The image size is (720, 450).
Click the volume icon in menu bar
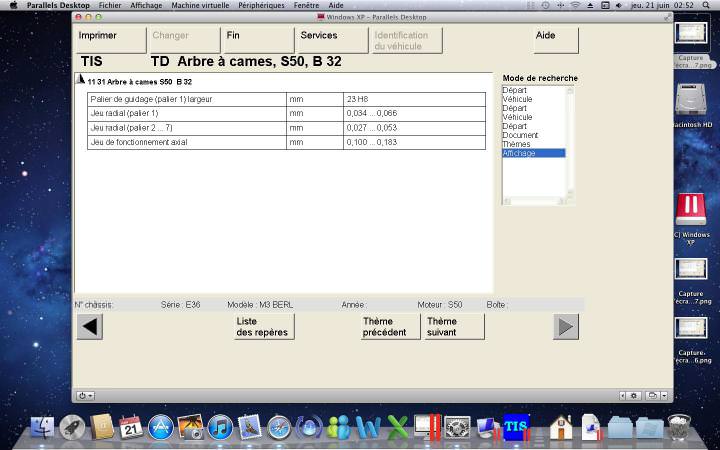click(x=619, y=6)
